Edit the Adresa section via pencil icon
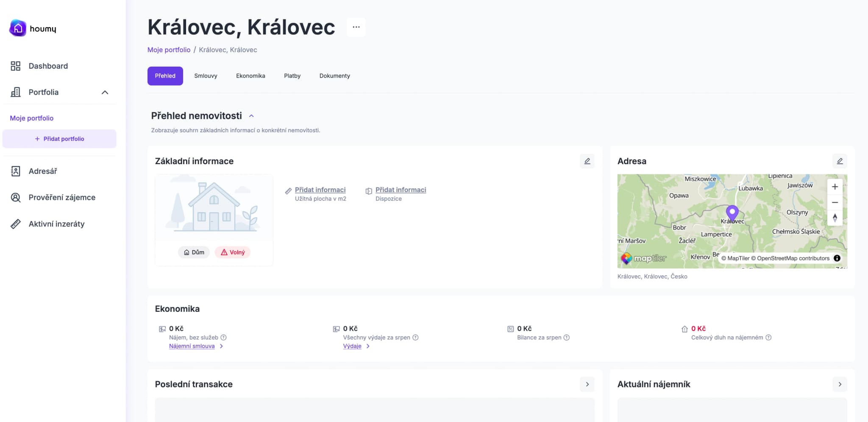The image size is (868, 422). [840, 161]
